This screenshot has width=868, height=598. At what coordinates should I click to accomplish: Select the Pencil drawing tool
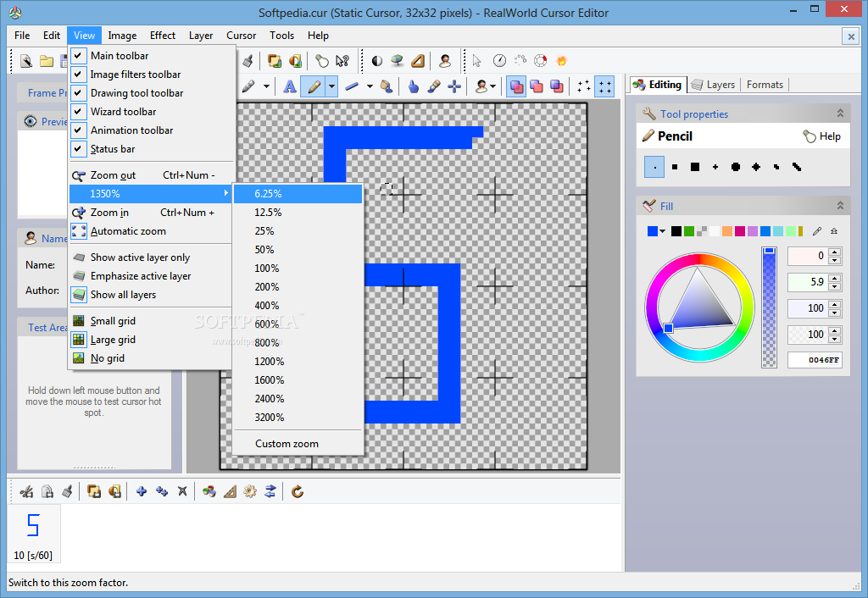pos(314,87)
